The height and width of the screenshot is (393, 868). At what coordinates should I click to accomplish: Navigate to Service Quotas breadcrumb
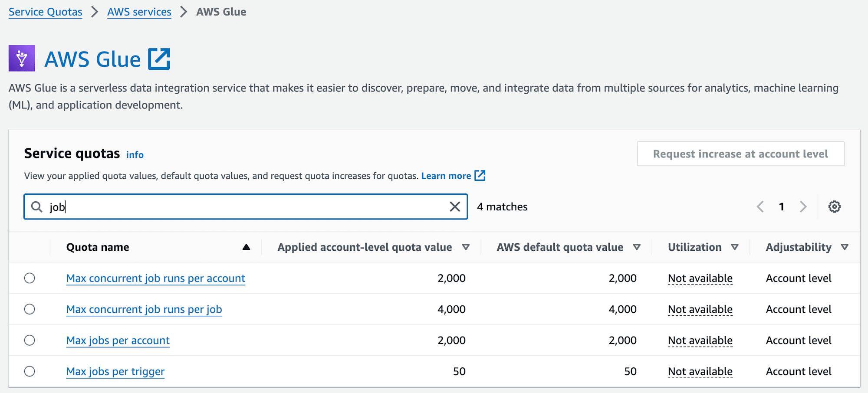coord(45,12)
